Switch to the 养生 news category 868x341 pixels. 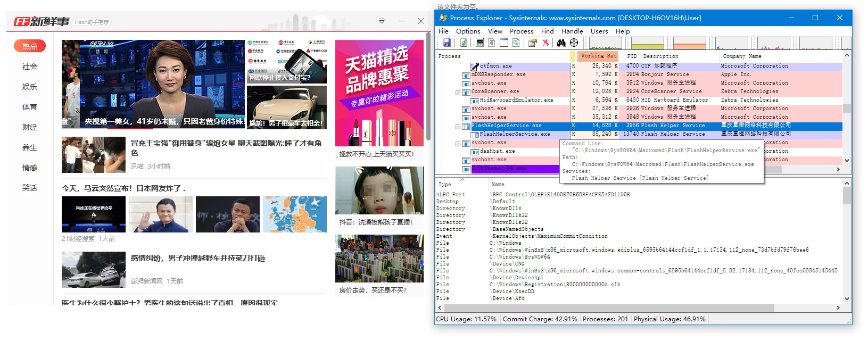[30, 147]
